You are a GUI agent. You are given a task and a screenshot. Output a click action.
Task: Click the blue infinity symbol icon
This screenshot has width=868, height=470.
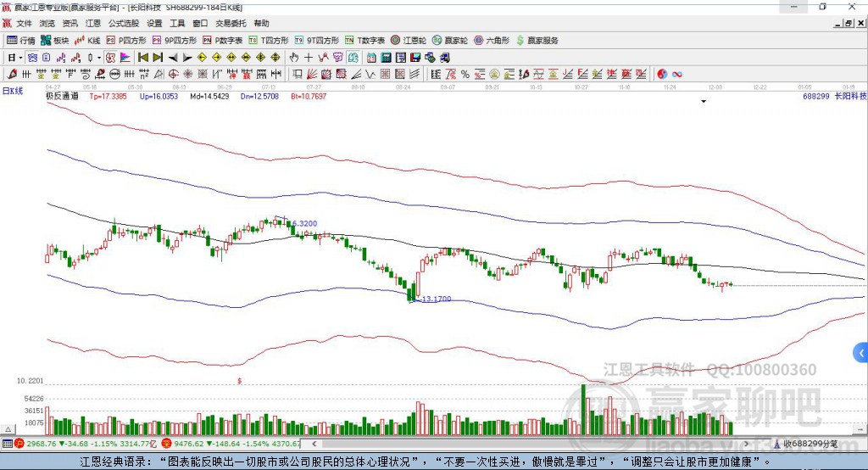(x=676, y=74)
